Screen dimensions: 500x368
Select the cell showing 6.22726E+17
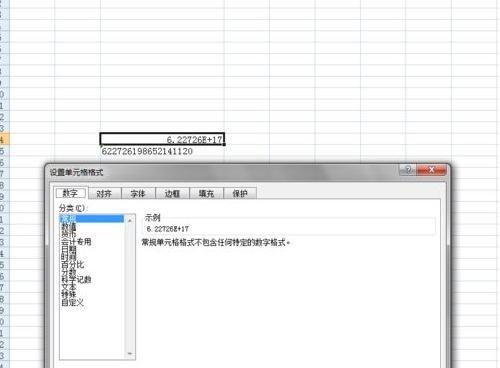click(162, 139)
